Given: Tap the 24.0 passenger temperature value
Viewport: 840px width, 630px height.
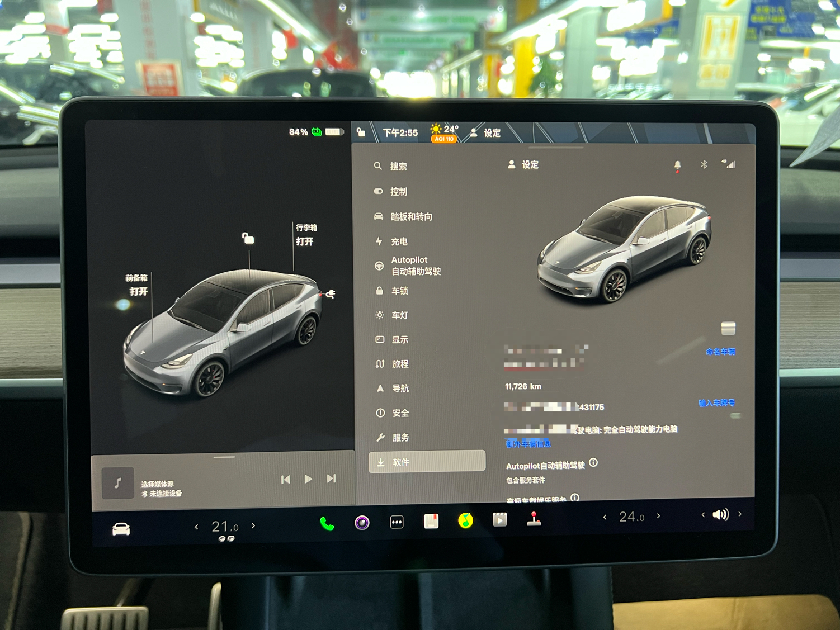Looking at the screenshot, I should 631,517.
